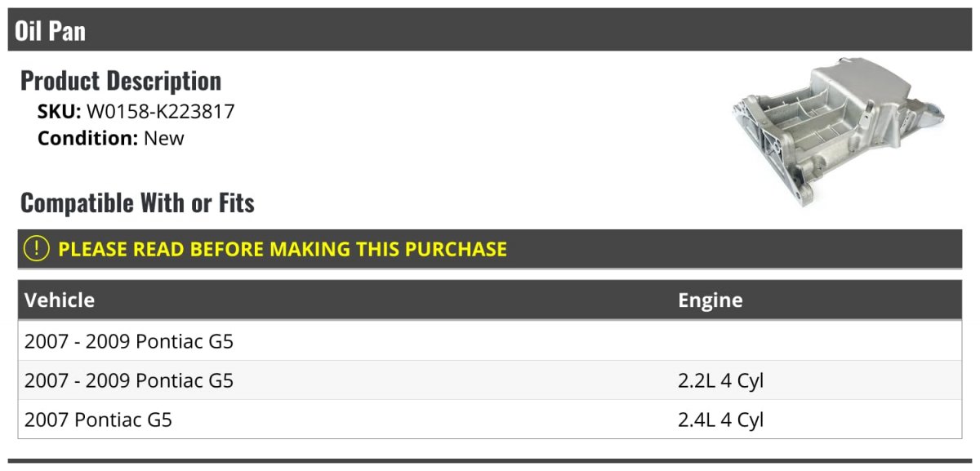
Task: Click the yellow warning exclamation icon
Action: pos(37,249)
